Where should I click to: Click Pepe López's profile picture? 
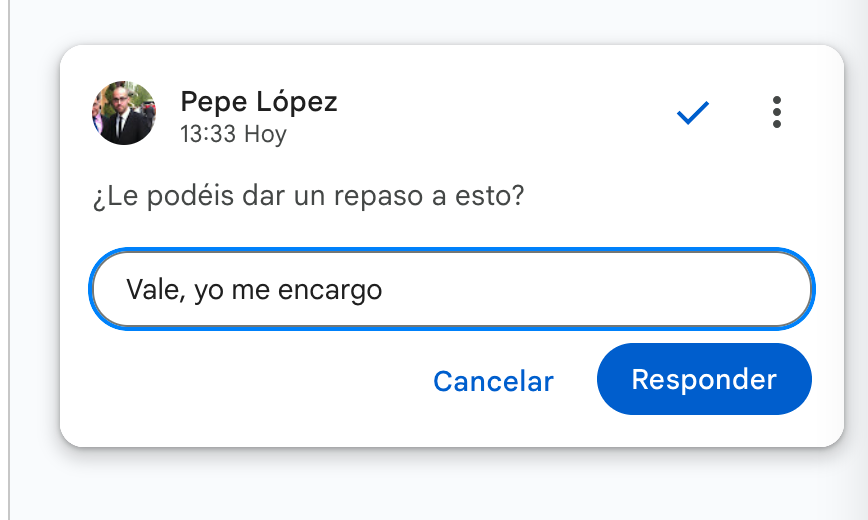point(124,113)
